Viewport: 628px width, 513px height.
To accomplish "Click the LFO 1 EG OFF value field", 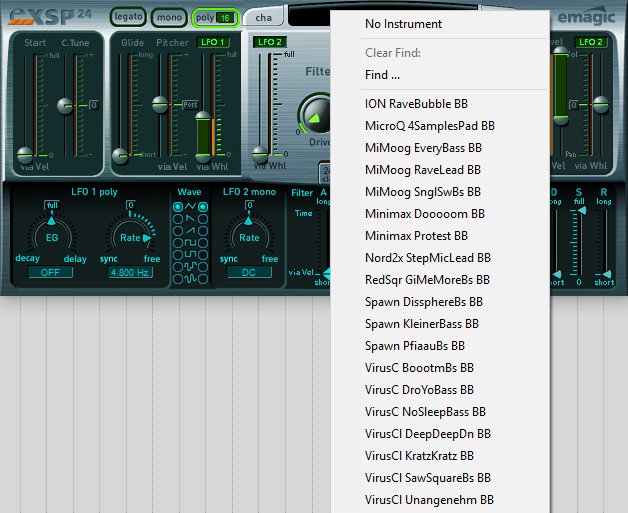I will 50,272.
